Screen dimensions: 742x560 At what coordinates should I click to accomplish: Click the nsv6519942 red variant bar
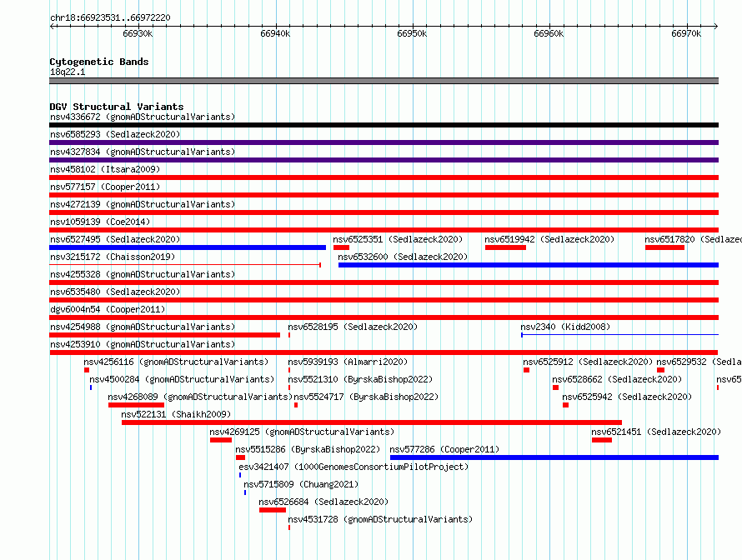click(505, 247)
